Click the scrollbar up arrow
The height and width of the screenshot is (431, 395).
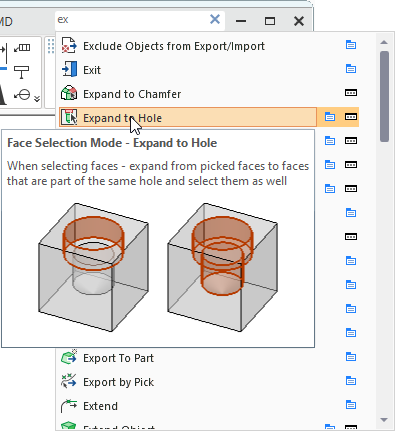click(x=384, y=42)
